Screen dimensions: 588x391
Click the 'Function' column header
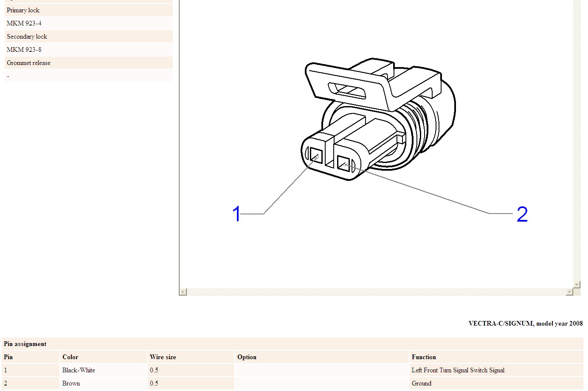click(496, 357)
